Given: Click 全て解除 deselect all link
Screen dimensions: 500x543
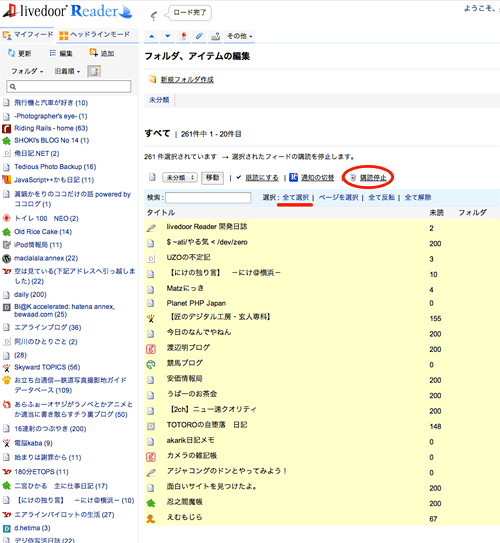Looking at the screenshot, I should click(x=418, y=197).
